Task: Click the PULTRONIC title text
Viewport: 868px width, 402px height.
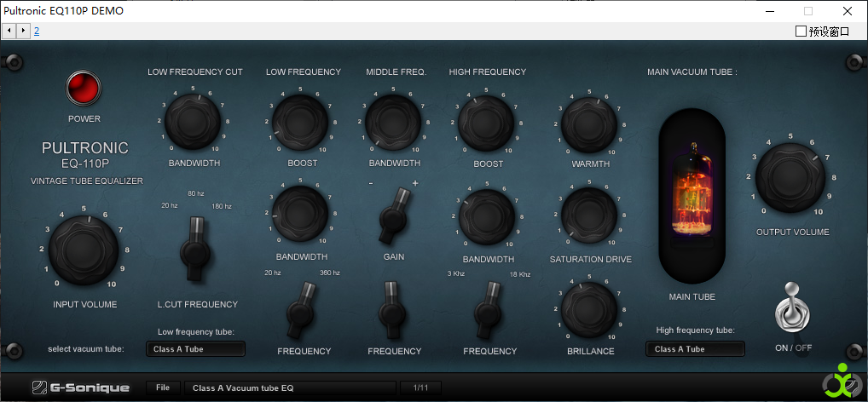Action: point(85,147)
